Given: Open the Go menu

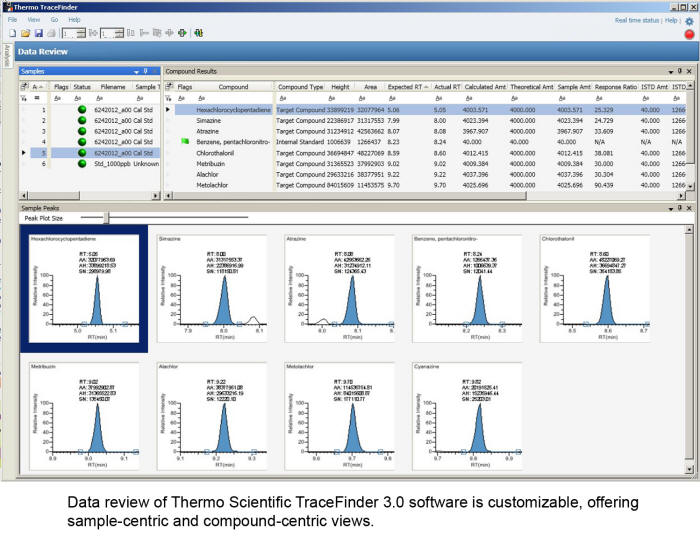Looking at the screenshot, I should [54, 20].
